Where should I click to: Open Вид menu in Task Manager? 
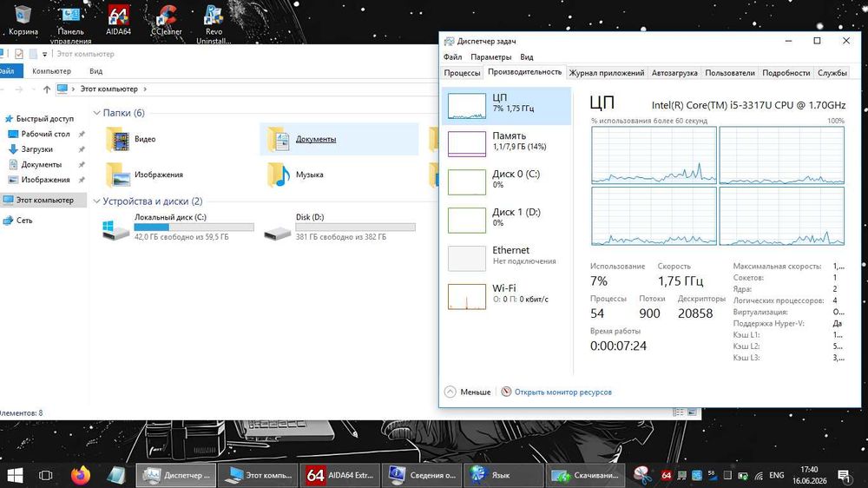pyautogui.click(x=527, y=57)
